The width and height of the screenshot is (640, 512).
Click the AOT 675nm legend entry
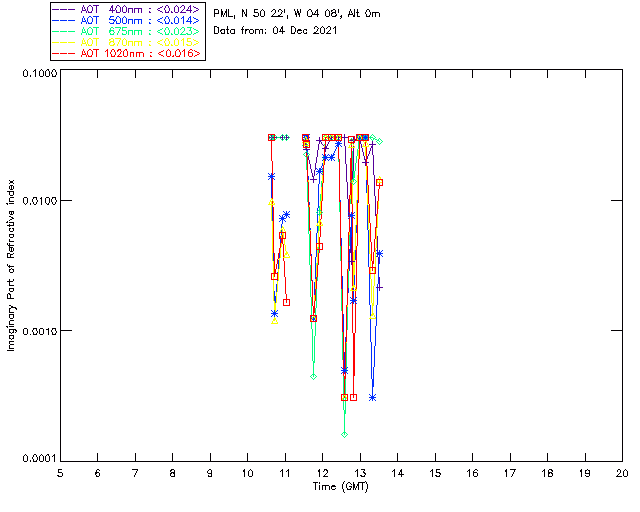127,31
